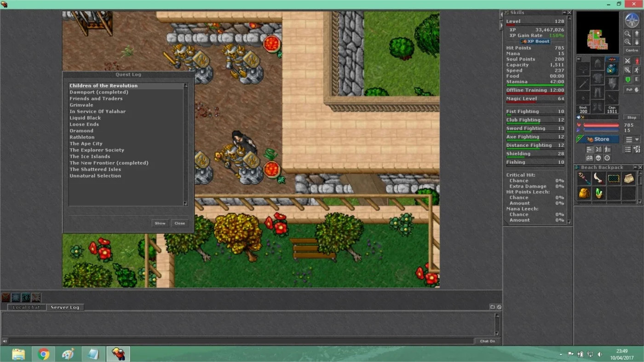
Task: Click the Close button in Quest Log
Action: (x=180, y=223)
